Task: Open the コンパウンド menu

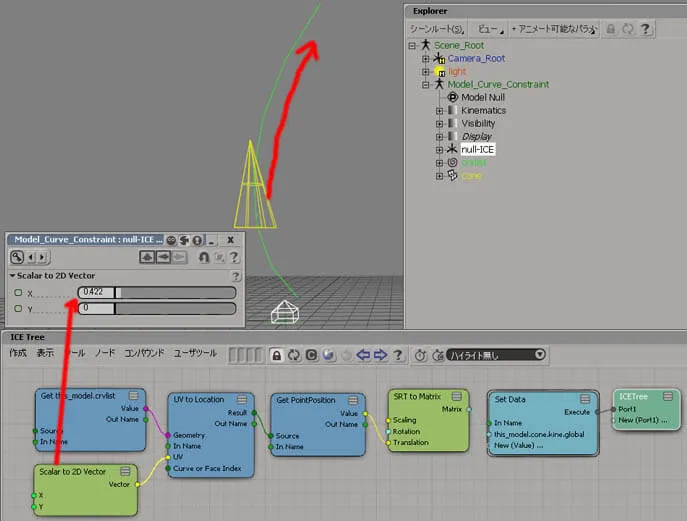Action: [x=145, y=353]
